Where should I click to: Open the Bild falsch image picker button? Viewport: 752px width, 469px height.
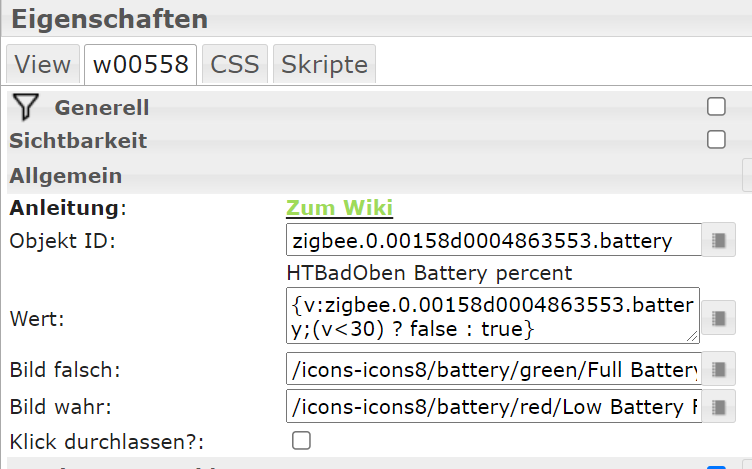click(x=718, y=370)
